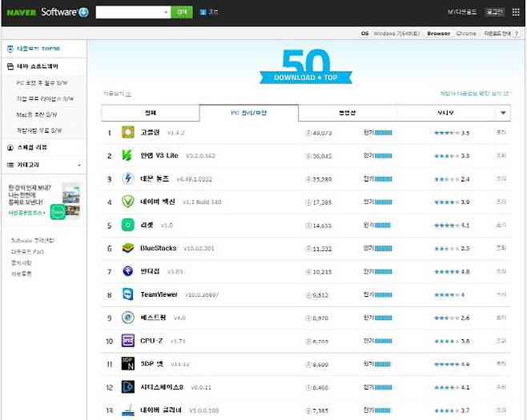The image size is (527, 420).
Task: Open the rank 12 dark blue app icon
Action: pos(127,386)
